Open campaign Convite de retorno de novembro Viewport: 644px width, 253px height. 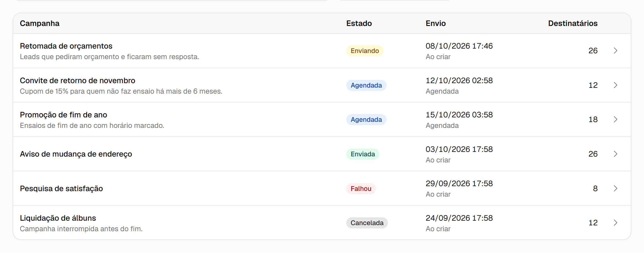click(77, 80)
